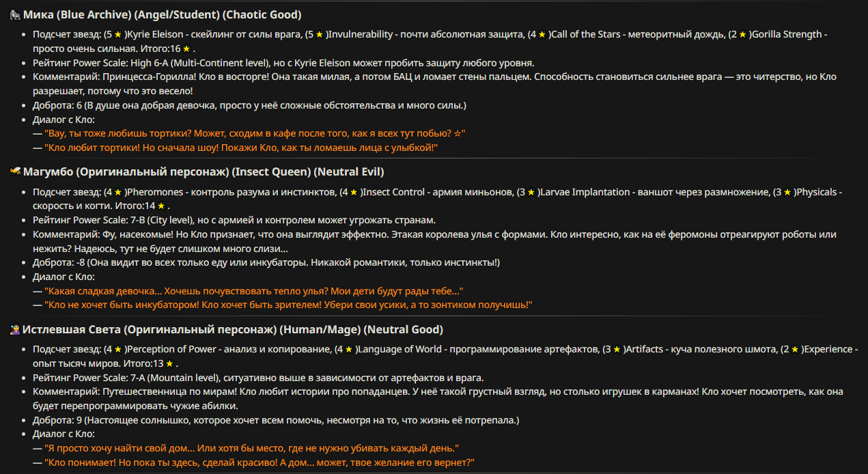Screen dimensions: 868x474
Task: Click the star before Language of World
Action: coord(348,350)
